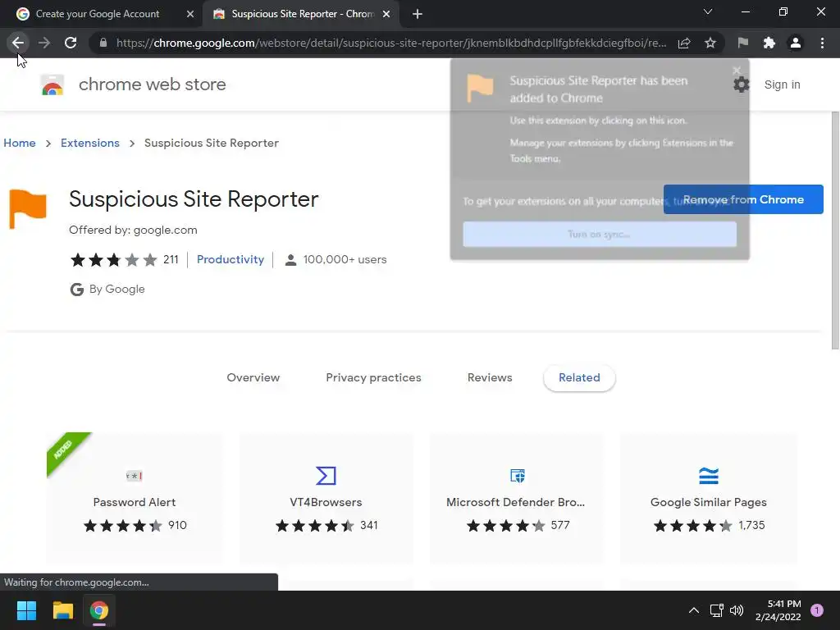Click Chrome icon in the taskbar
Image resolution: width=840 pixels, height=630 pixels.
click(99, 610)
